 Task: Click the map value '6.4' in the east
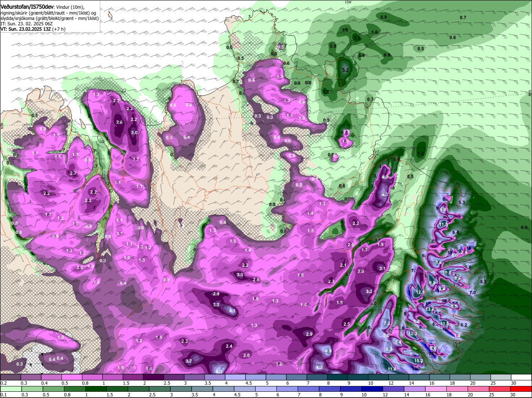[x=455, y=232]
